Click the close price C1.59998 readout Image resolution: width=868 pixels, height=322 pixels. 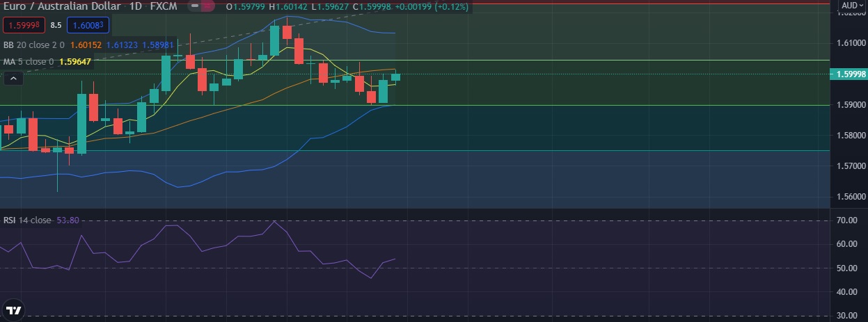coord(373,7)
